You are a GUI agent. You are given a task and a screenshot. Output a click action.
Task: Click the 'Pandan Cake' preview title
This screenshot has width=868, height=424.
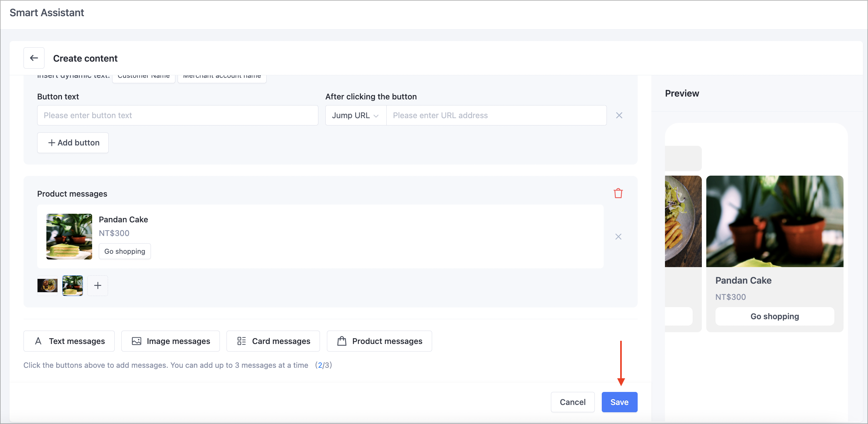pos(743,280)
